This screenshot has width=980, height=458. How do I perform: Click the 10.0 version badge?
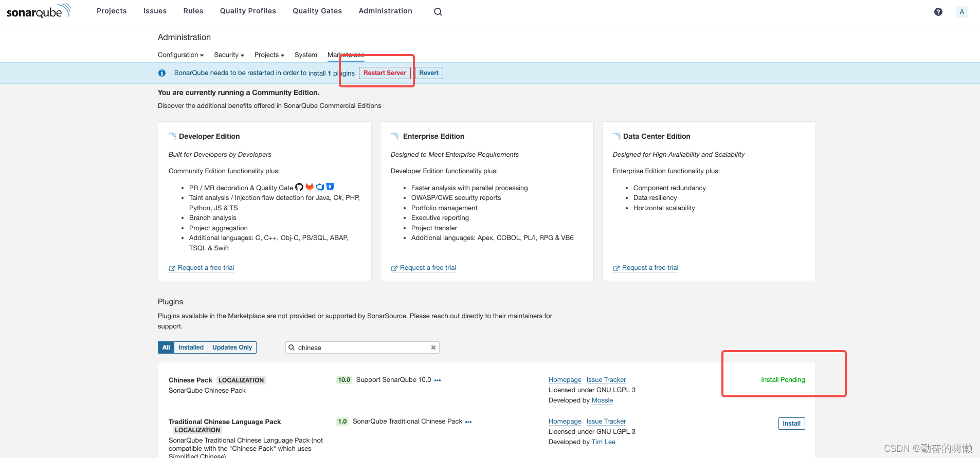tap(344, 380)
